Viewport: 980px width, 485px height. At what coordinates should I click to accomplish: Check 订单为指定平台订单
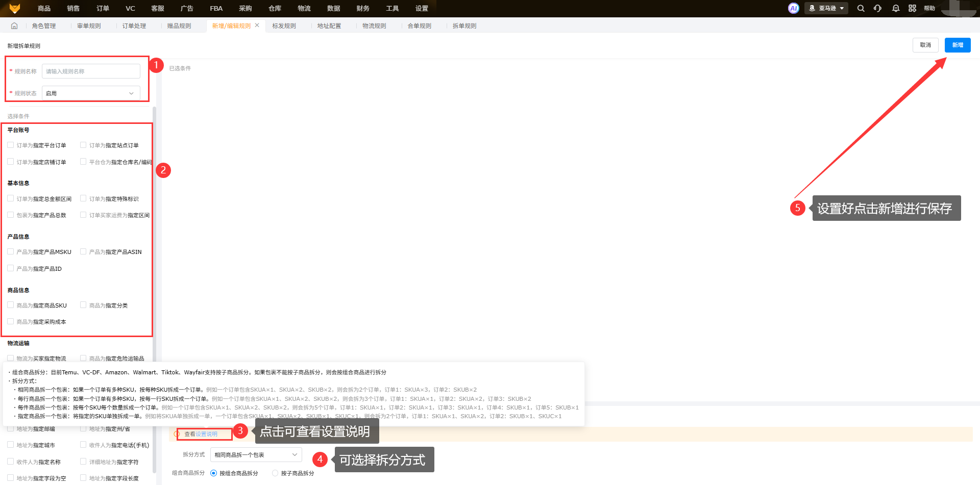[11, 145]
